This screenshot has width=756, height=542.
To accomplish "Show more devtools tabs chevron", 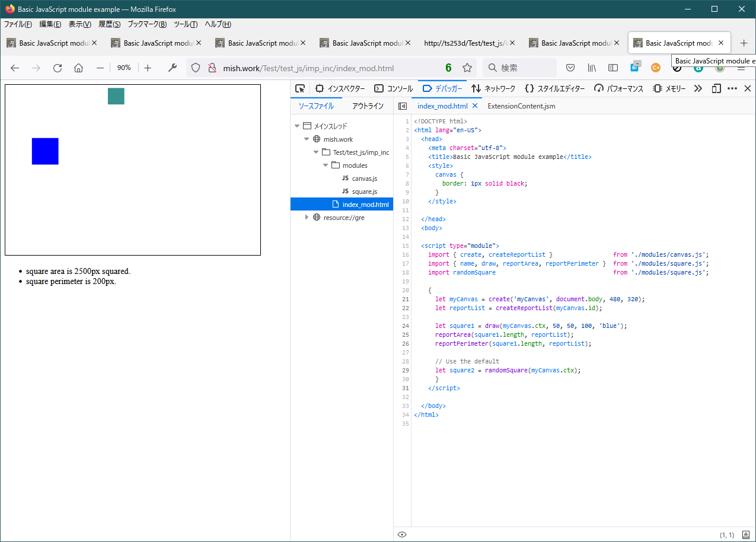I will (x=698, y=88).
